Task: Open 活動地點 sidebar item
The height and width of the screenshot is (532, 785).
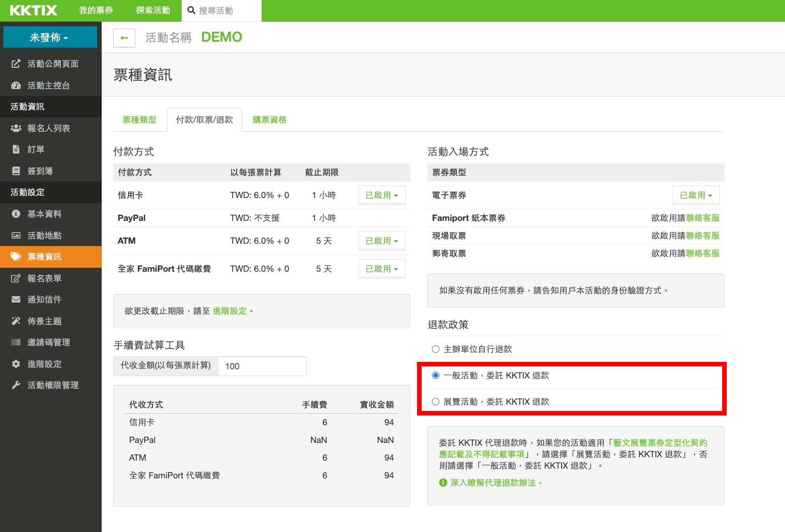Action: [51, 236]
